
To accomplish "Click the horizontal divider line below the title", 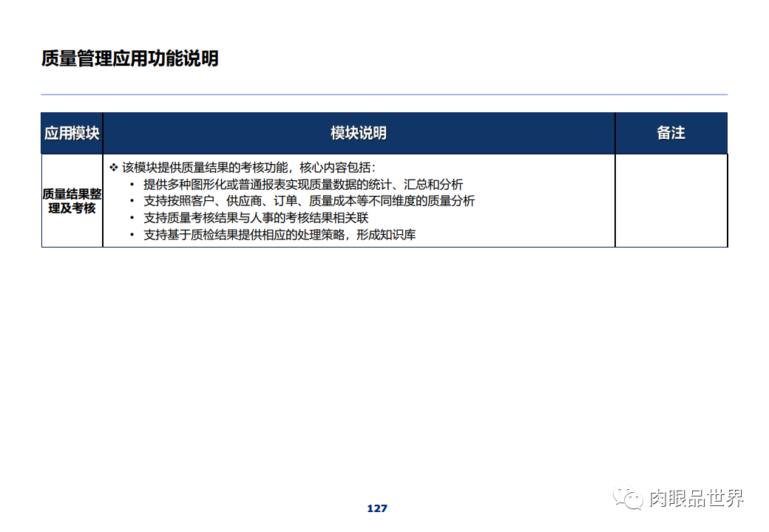I will pos(384,94).
